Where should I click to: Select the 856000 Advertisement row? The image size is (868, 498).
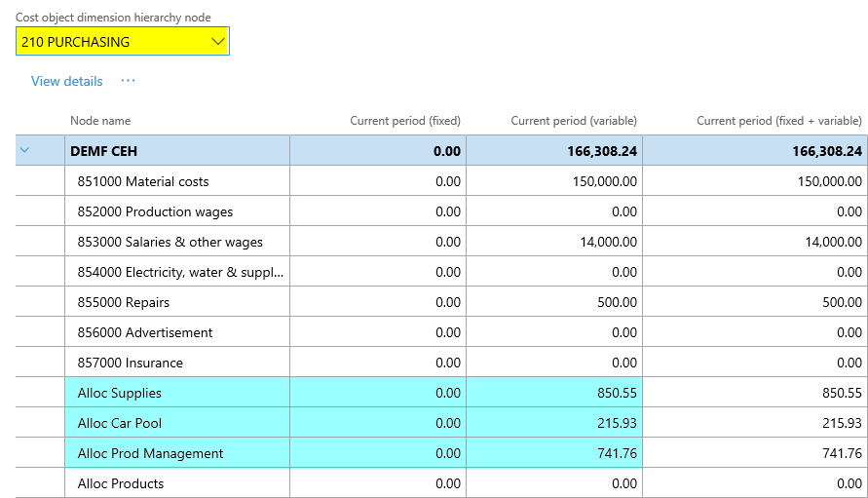tap(145, 332)
